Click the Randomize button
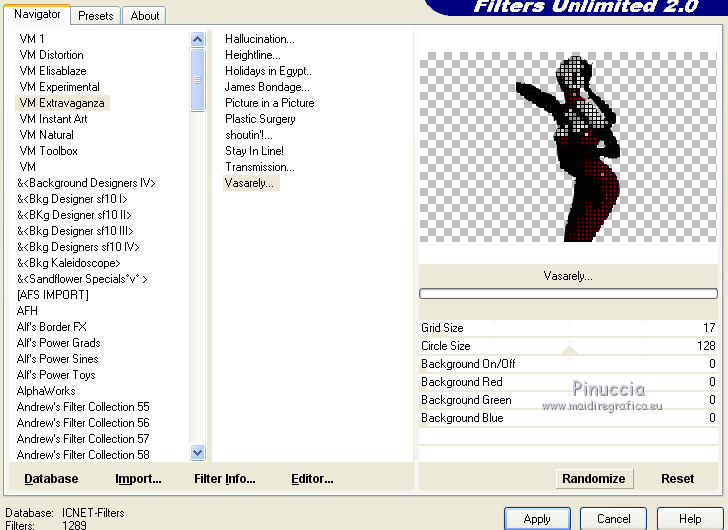The height and width of the screenshot is (530, 728). [x=594, y=478]
